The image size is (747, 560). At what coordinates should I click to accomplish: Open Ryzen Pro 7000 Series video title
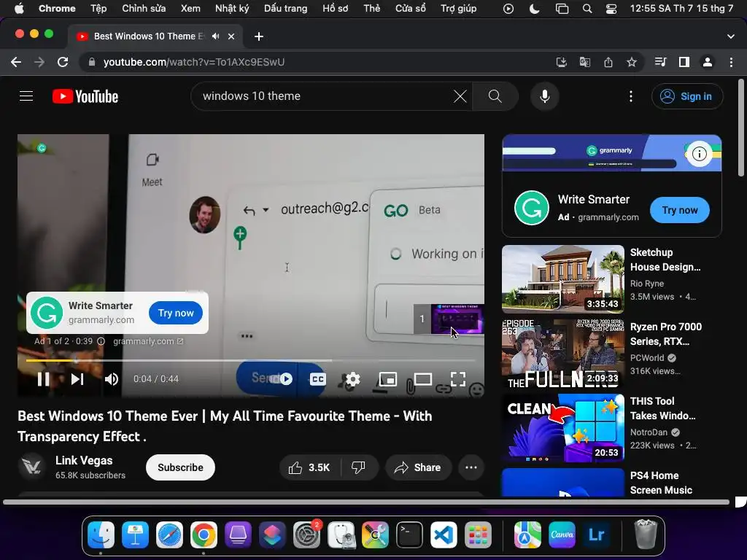pos(665,334)
